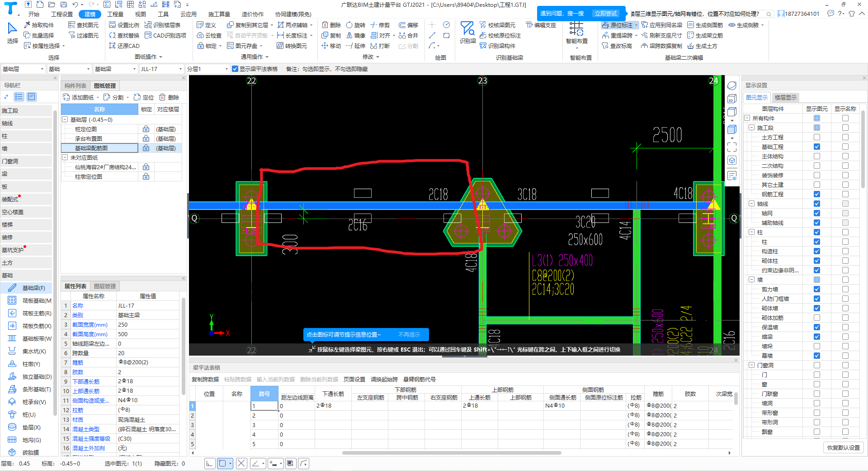Select the 延伸 tool
The width and height of the screenshot is (868, 471).
[x=355, y=46]
